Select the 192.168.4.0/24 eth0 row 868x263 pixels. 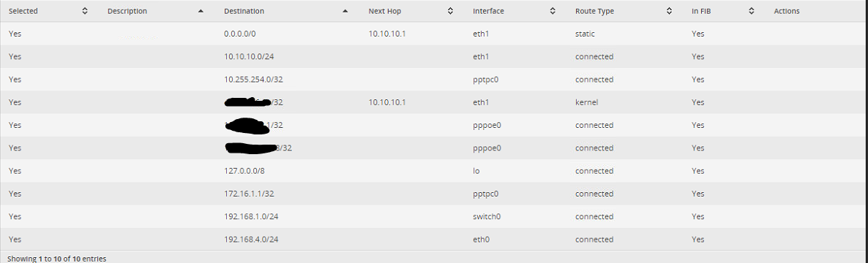434,239
